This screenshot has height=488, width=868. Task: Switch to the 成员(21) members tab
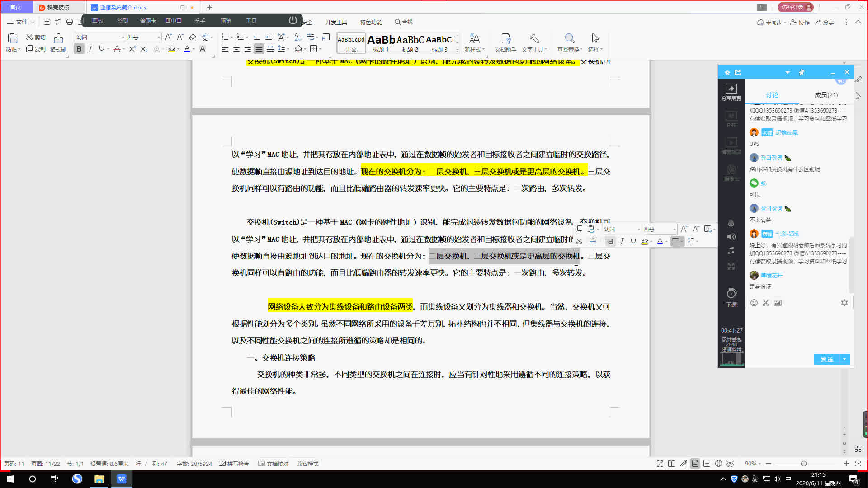coord(826,95)
